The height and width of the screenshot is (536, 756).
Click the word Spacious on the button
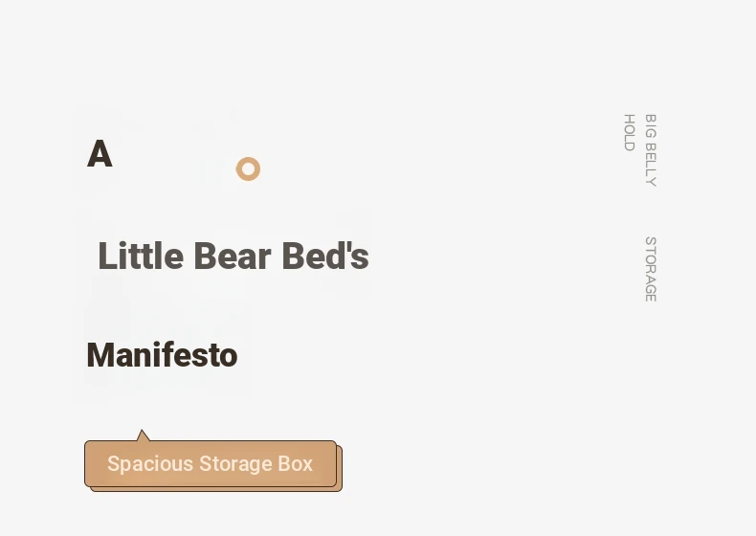147,464
